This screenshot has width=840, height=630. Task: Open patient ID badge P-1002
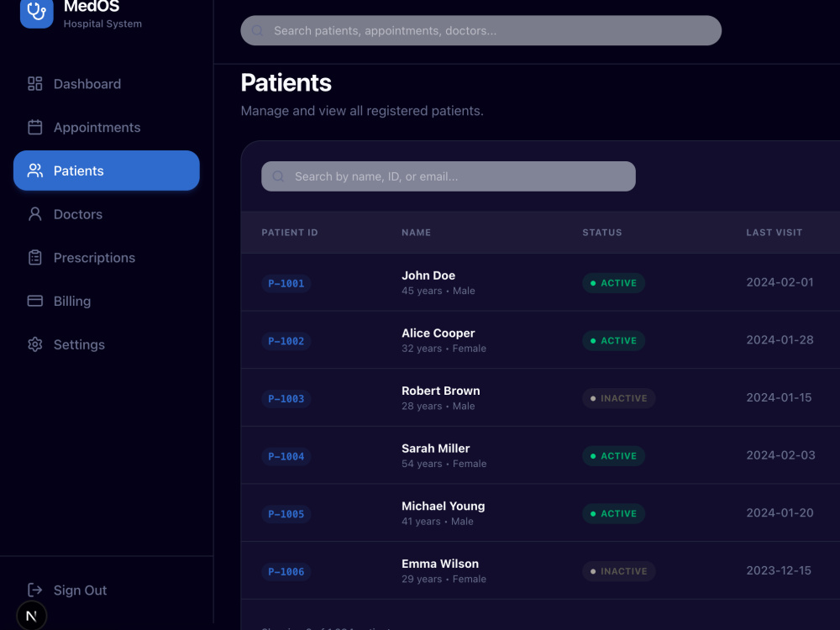point(286,341)
